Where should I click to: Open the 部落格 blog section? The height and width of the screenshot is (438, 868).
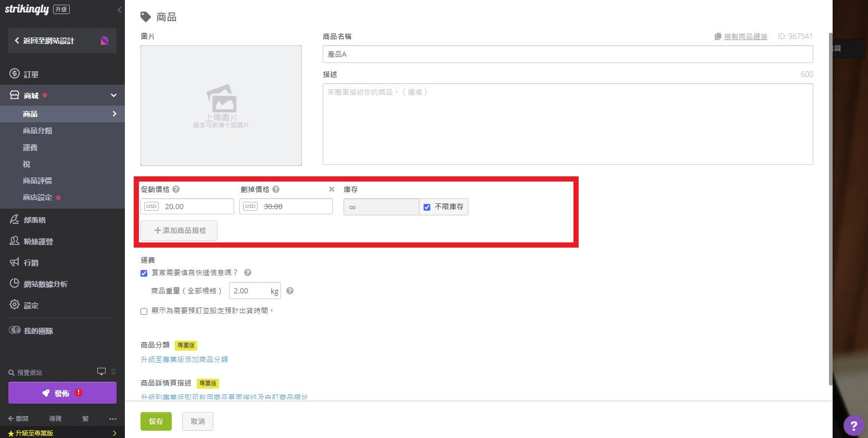click(x=34, y=220)
